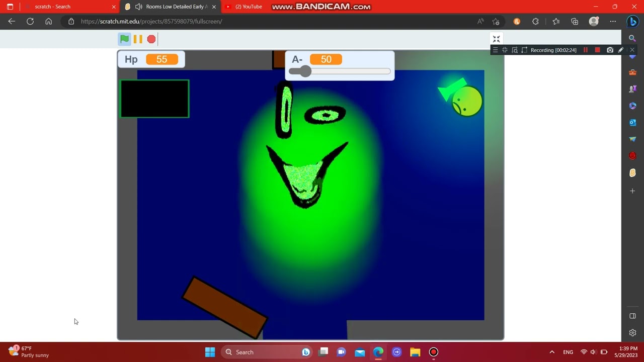Open Edge Settings and more menu
This screenshot has width=644, height=362.
click(x=613, y=21)
